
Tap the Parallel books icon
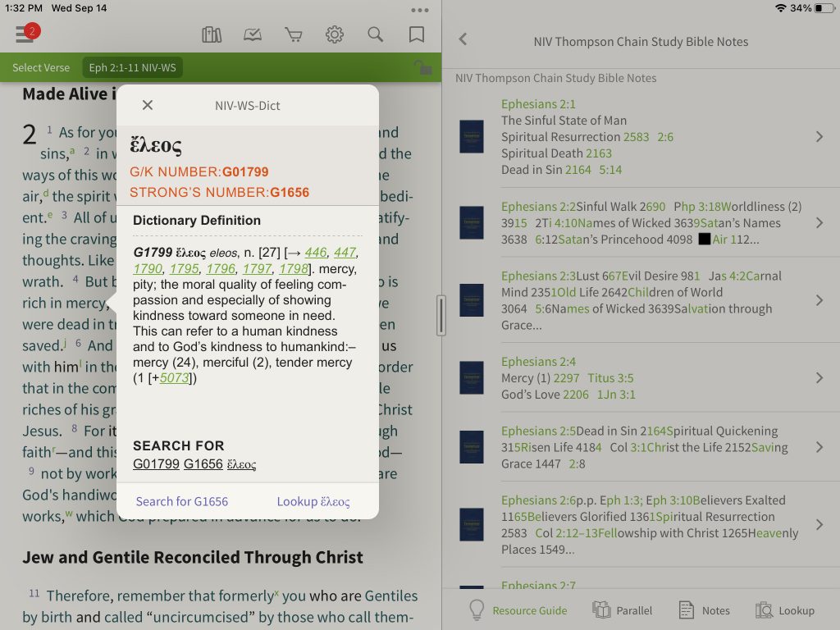click(x=601, y=609)
